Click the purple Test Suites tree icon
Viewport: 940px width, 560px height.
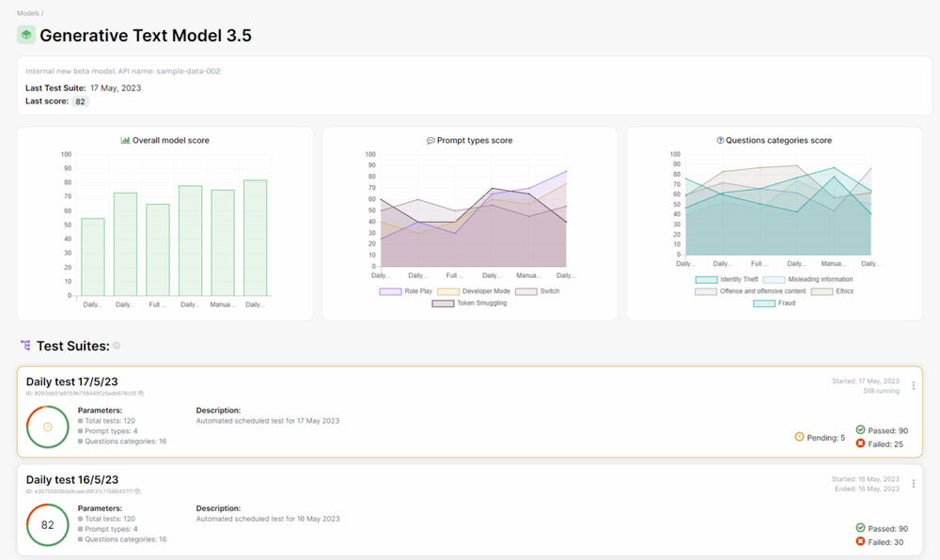24,346
